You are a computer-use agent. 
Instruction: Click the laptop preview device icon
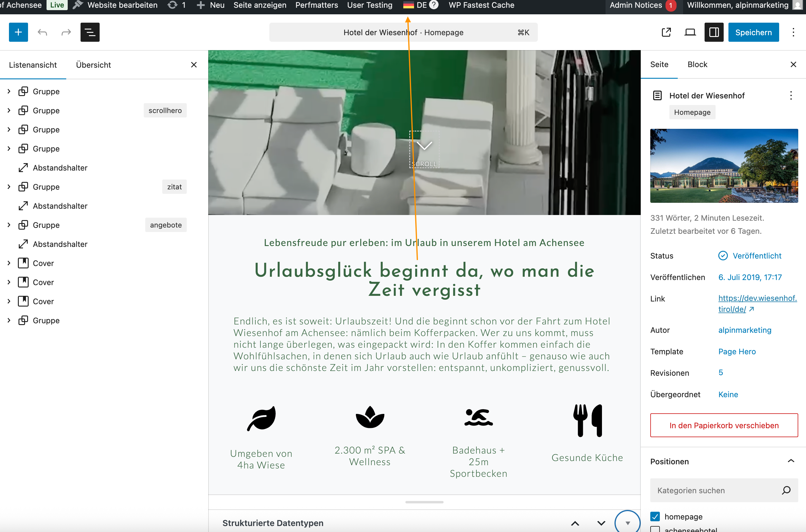point(690,32)
